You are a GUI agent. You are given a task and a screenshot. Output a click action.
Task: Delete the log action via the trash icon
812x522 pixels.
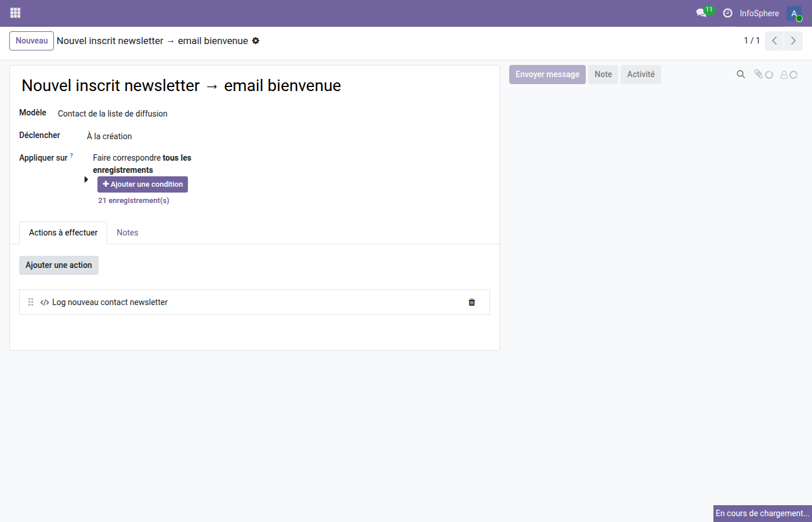[x=472, y=302]
